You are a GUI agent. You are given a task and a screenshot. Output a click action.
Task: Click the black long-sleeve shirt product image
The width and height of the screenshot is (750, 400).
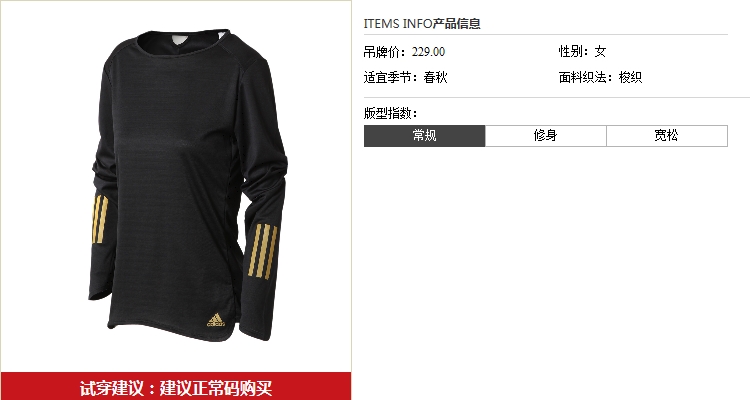(188, 186)
